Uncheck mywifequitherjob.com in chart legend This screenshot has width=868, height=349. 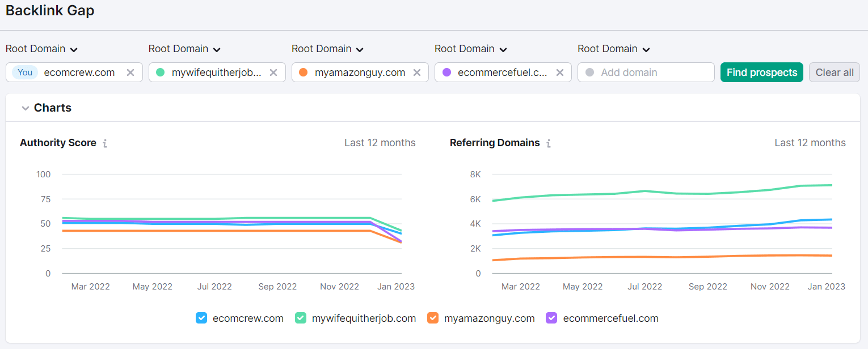point(301,318)
